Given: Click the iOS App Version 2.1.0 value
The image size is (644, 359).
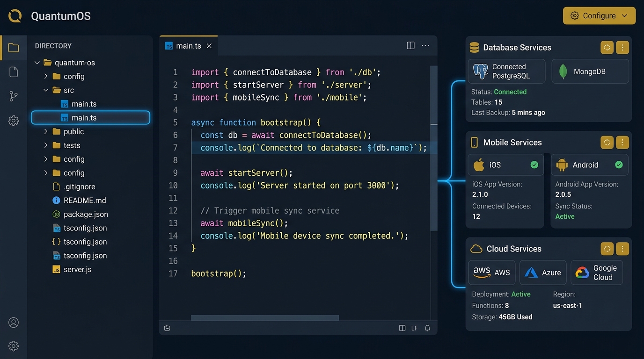Looking at the screenshot, I should (480, 194).
